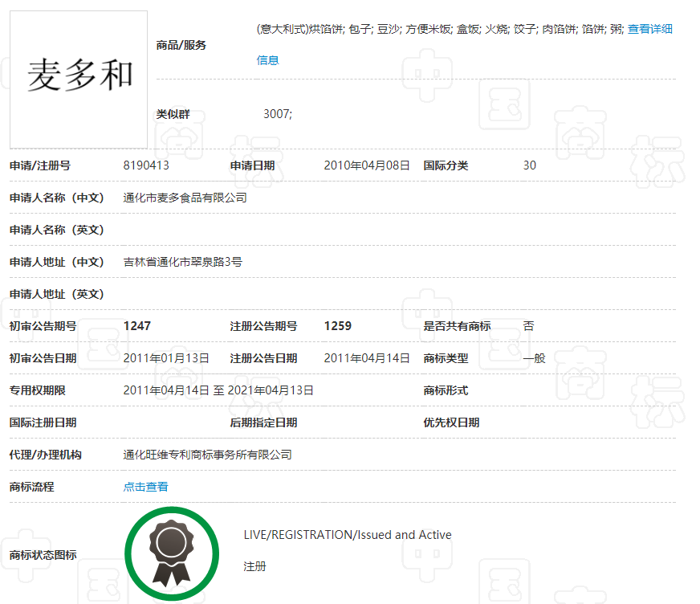Click the registration announcement date value

coord(367,358)
